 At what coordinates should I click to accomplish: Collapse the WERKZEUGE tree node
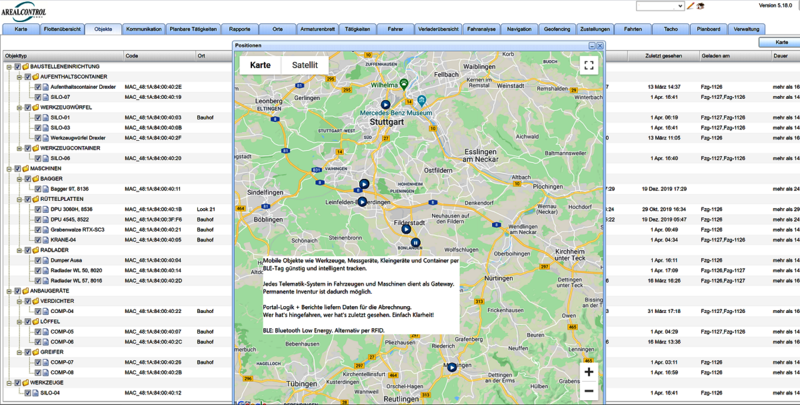[x=9, y=383]
